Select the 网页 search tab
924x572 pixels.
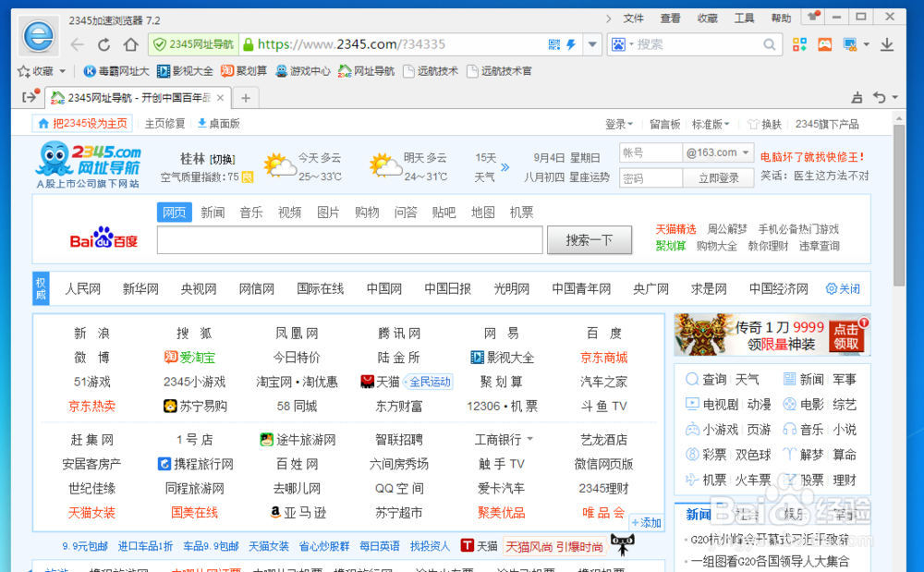[175, 212]
